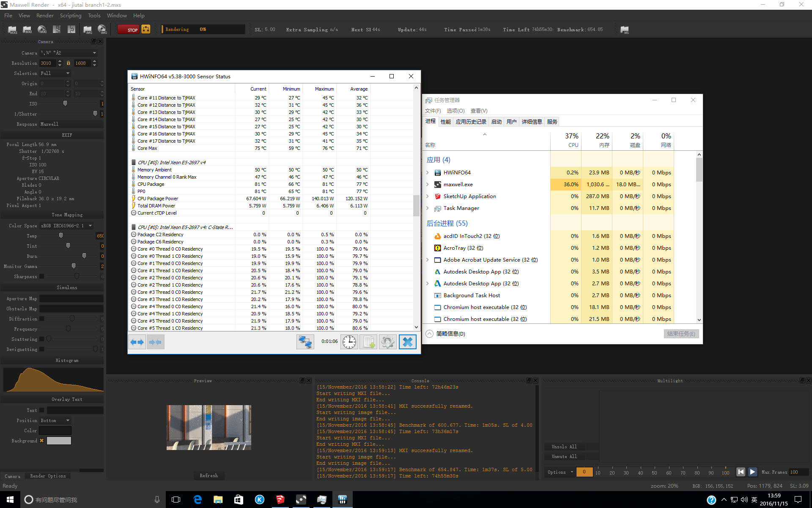Click the Refresh preview button

pyautogui.click(x=208, y=475)
